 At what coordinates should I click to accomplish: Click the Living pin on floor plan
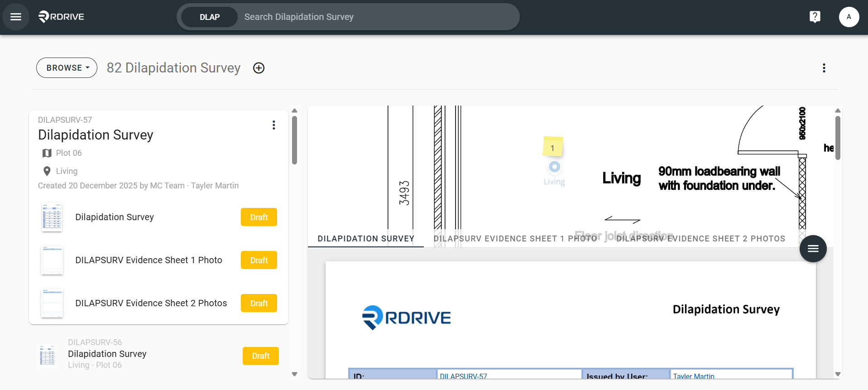pyautogui.click(x=554, y=167)
